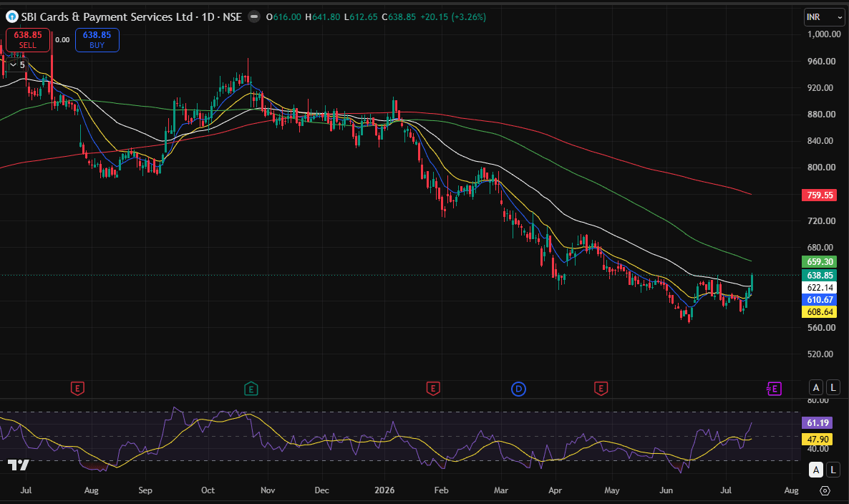Click the white 622.14 moving average label
Screen dimensions: 849x504
point(819,288)
